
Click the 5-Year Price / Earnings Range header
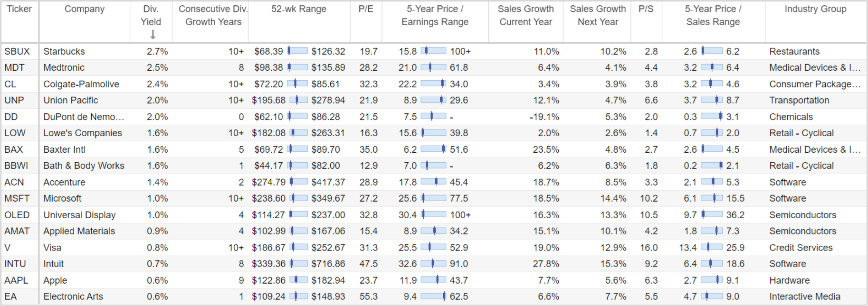(435, 15)
